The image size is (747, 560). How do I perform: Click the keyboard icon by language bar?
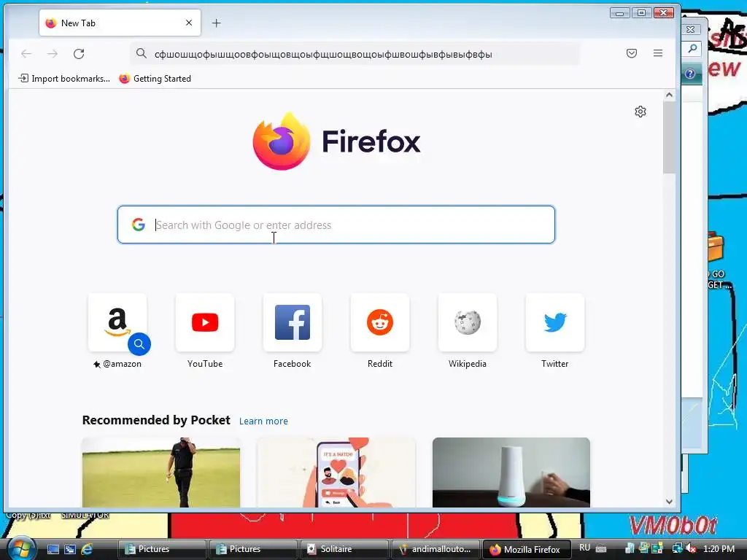(601, 548)
